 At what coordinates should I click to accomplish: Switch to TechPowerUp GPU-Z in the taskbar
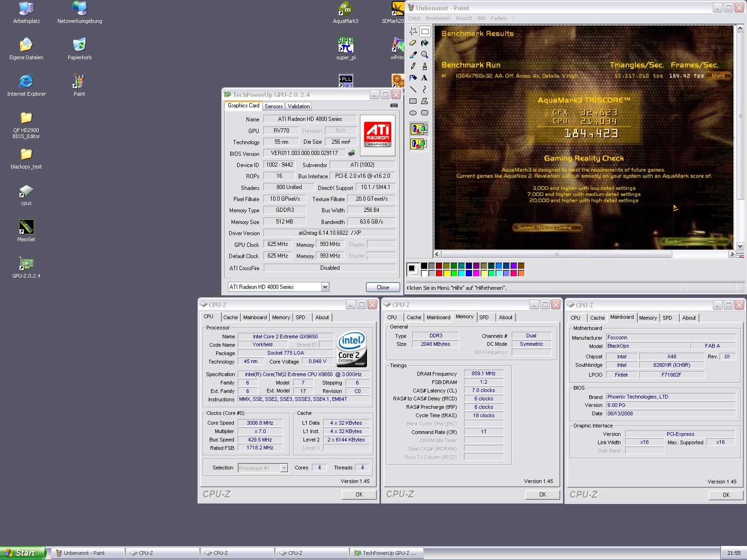[x=387, y=553]
